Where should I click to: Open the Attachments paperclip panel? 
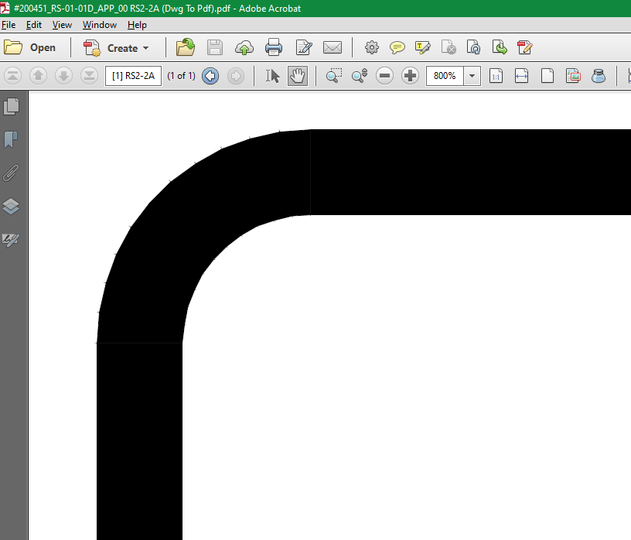click(x=11, y=173)
